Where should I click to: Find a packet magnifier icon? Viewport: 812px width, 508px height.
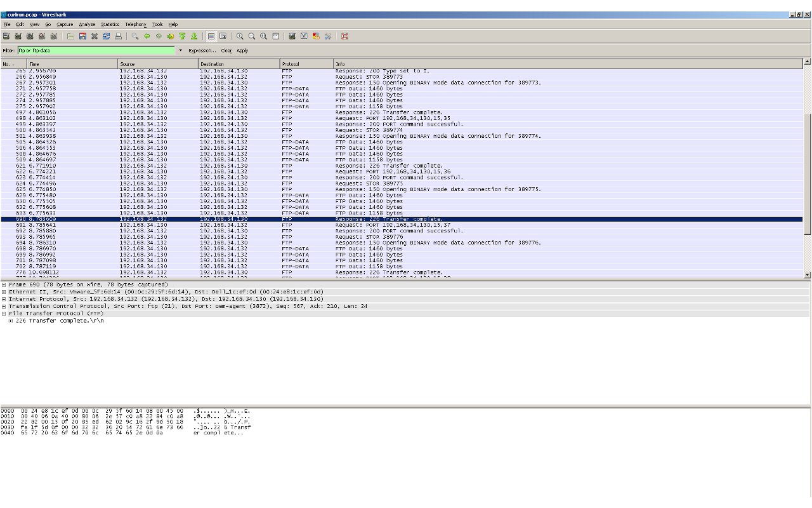click(x=135, y=36)
